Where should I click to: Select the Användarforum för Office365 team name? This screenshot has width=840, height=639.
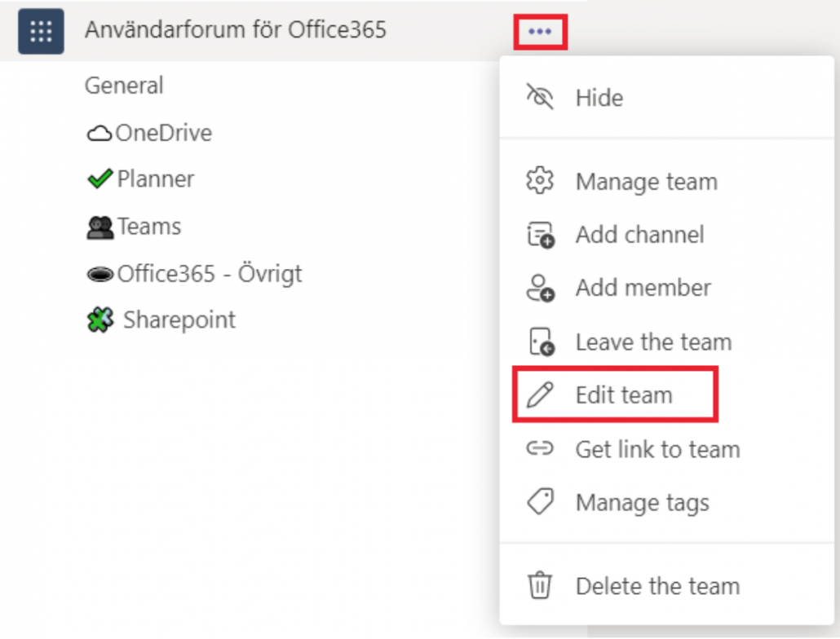[236, 30]
